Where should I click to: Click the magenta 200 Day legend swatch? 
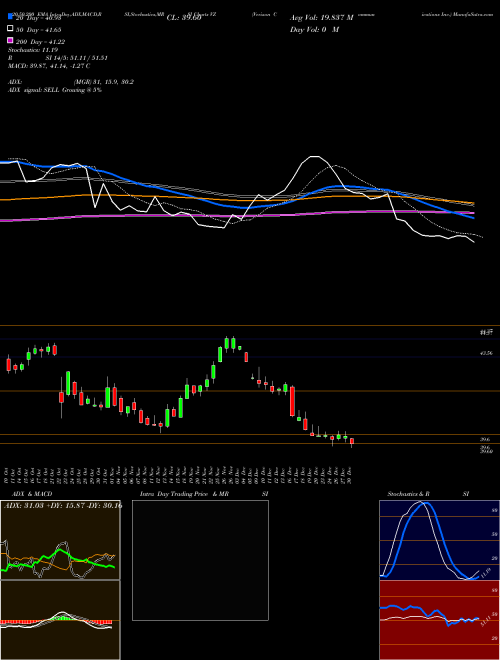tap(10, 40)
